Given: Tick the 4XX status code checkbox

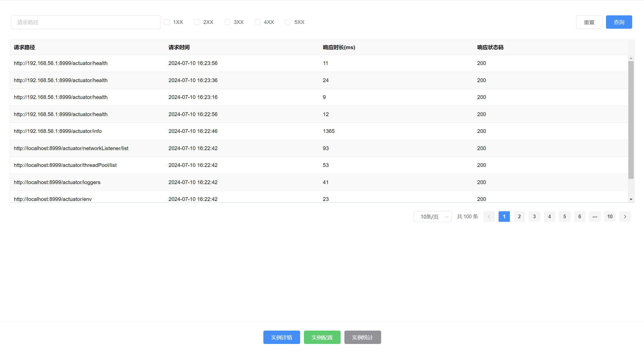Looking at the screenshot, I should [x=258, y=22].
